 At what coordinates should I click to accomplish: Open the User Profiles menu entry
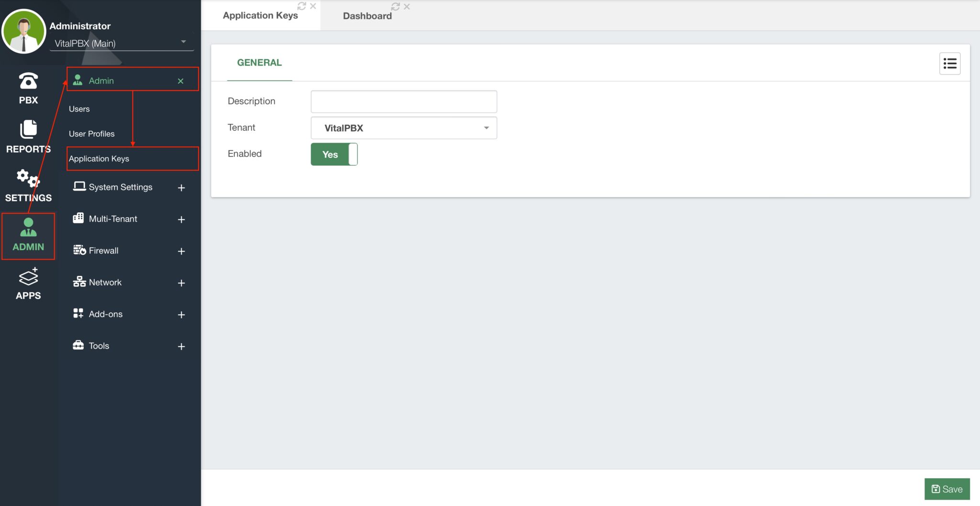91,134
